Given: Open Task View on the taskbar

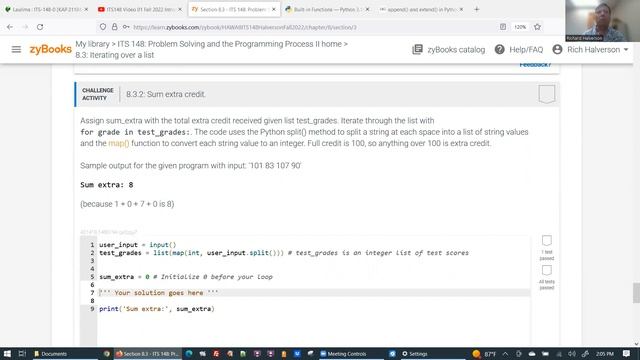Looking at the screenshot, I should pyautogui.click(x=22, y=353).
